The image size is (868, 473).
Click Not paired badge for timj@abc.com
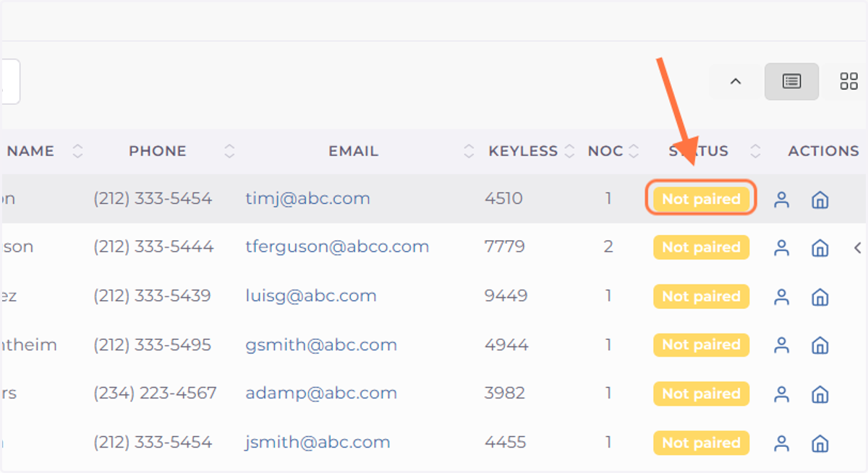[701, 199]
